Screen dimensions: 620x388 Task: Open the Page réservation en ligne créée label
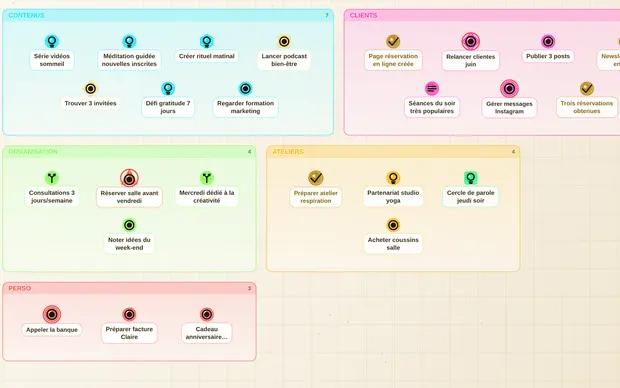[393, 60]
